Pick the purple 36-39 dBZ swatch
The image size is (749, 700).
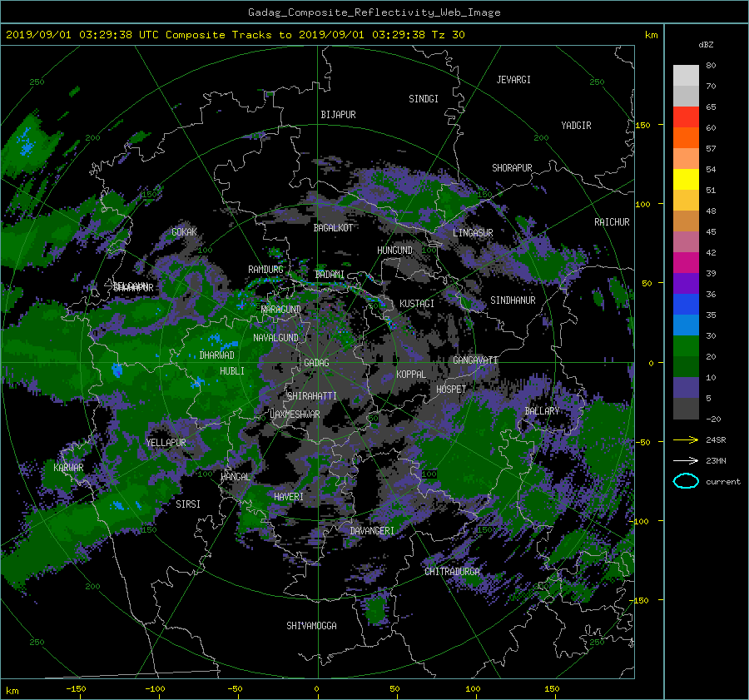point(686,284)
